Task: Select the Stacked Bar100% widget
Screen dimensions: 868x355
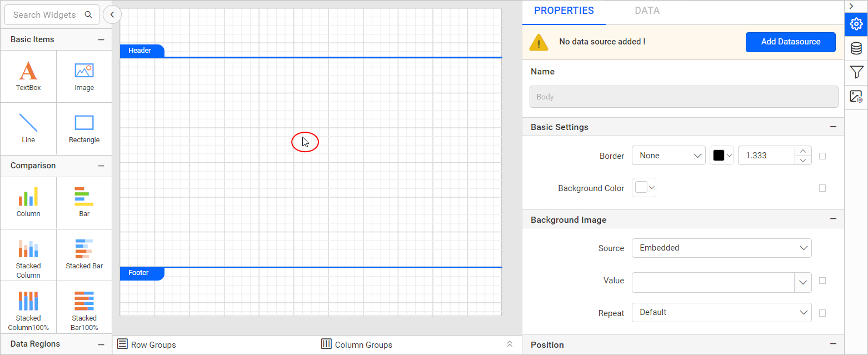Action: pos(84,307)
